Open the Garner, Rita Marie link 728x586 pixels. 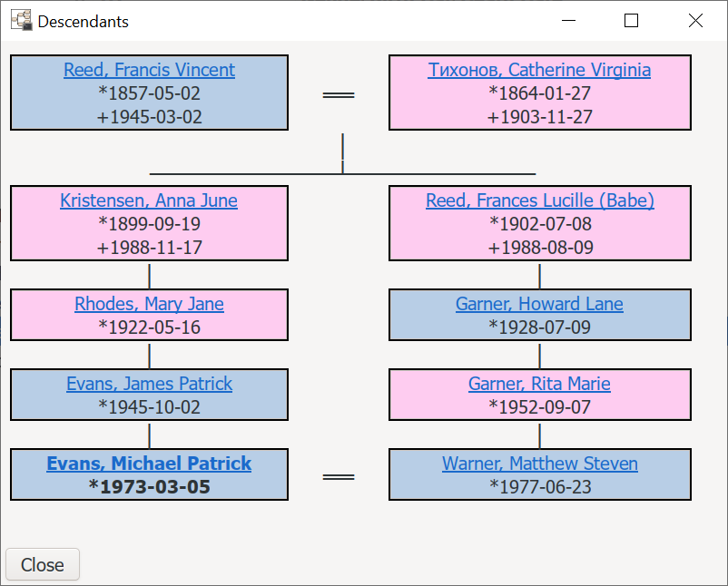coord(539,385)
